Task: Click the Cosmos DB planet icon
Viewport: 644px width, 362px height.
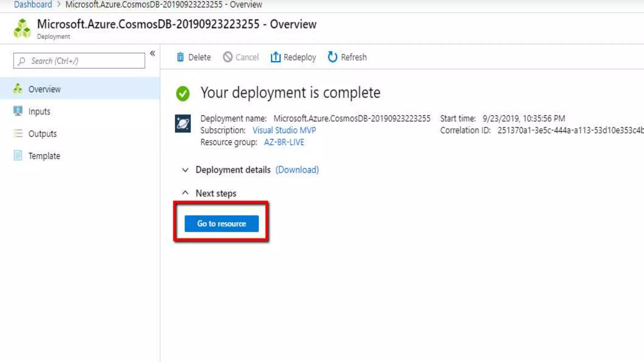Action: pos(183,123)
